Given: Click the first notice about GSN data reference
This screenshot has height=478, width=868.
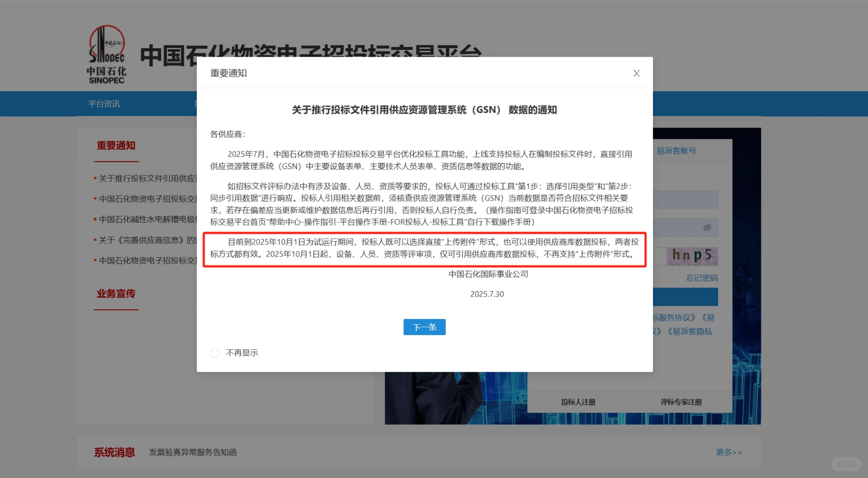Looking at the screenshot, I should point(146,178).
